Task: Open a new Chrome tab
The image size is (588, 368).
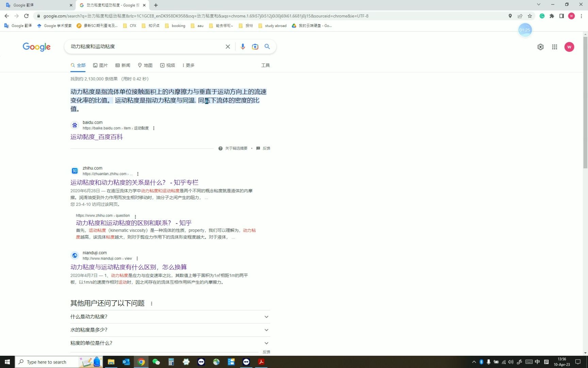Action: coord(156,5)
